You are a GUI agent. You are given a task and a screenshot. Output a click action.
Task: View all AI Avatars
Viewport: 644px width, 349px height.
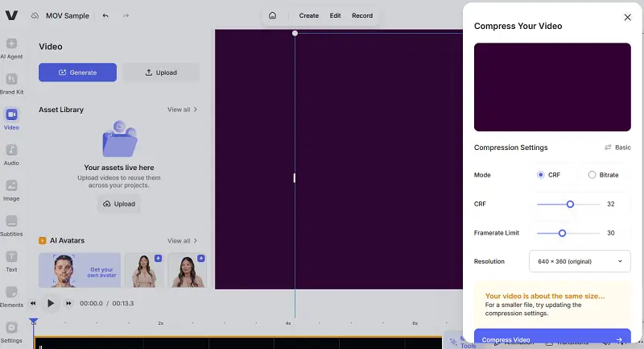182,240
